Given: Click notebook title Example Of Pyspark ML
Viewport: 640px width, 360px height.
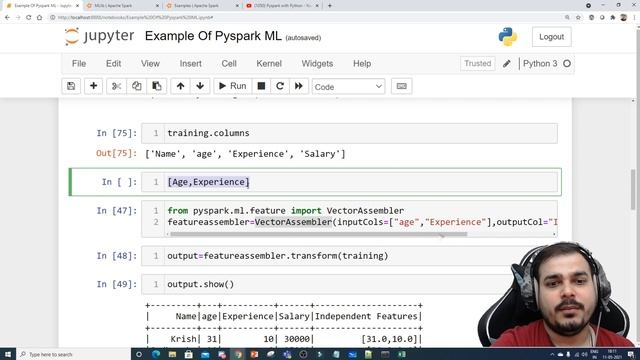Looking at the screenshot, I should click(x=213, y=36).
